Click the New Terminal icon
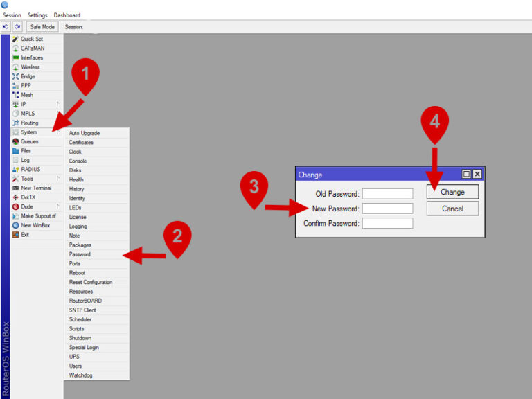Viewport: 532px width, 399px height. tap(15, 188)
